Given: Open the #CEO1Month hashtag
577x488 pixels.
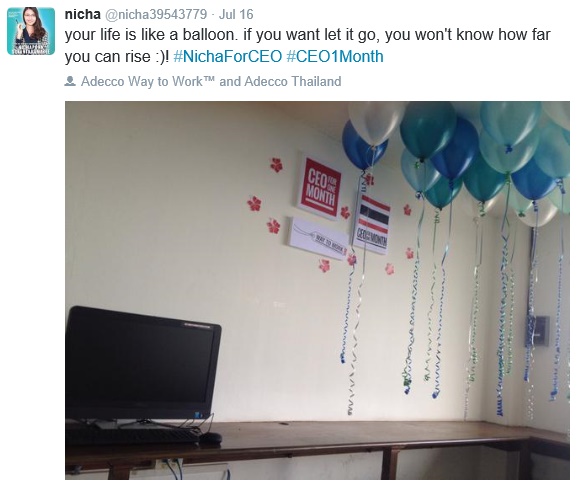Looking at the screenshot, I should click(x=335, y=56).
